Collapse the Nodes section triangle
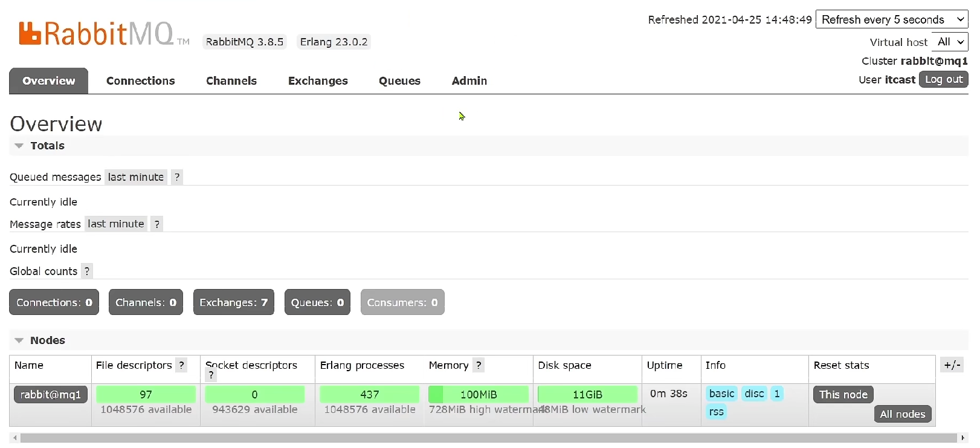Screen dimensions: 980x448 coord(19,340)
